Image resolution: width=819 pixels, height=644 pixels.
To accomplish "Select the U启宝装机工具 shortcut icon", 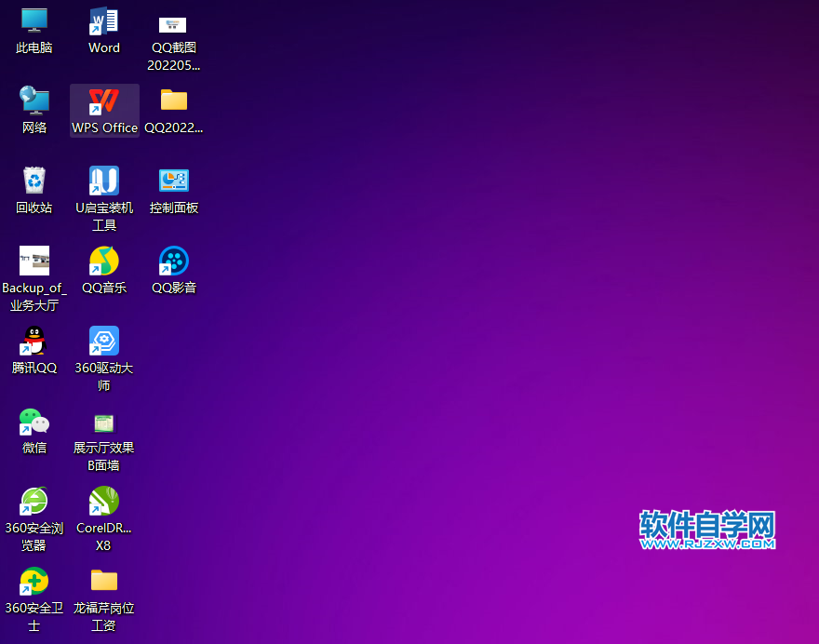I will (104, 181).
